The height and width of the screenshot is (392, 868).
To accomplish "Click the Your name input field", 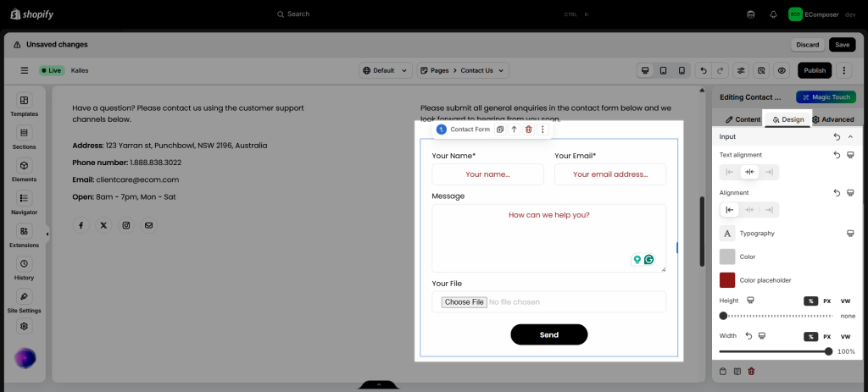I will pos(487,174).
